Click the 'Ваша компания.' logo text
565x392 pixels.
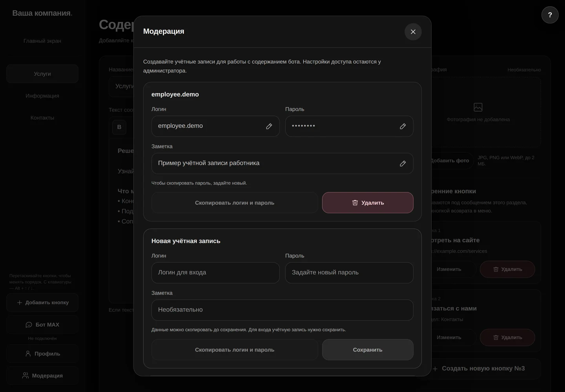point(42,13)
